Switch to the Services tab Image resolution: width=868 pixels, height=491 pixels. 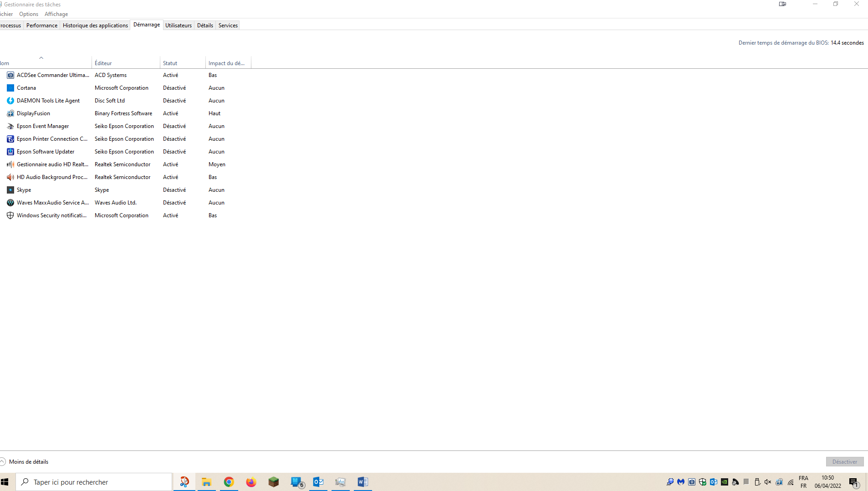coord(228,26)
